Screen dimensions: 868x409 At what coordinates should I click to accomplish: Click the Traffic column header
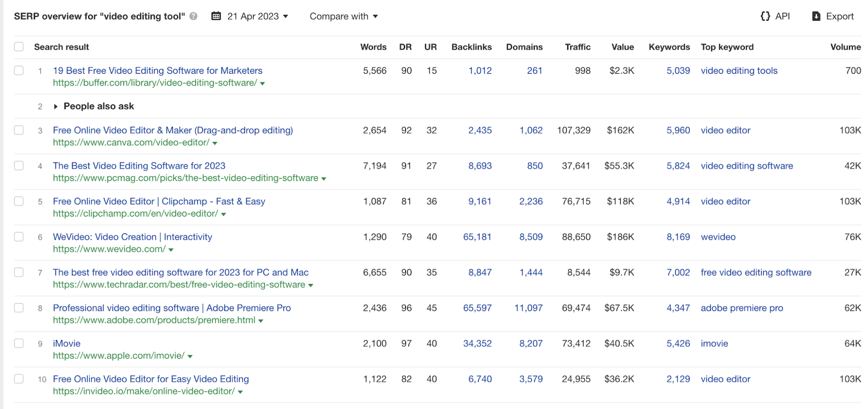(578, 47)
